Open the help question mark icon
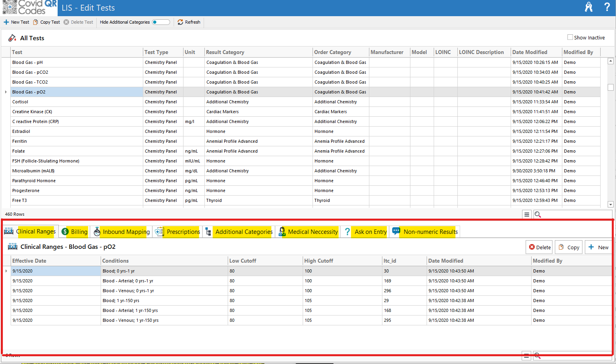This screenshot has height=364, width=616. click(607, 7)
